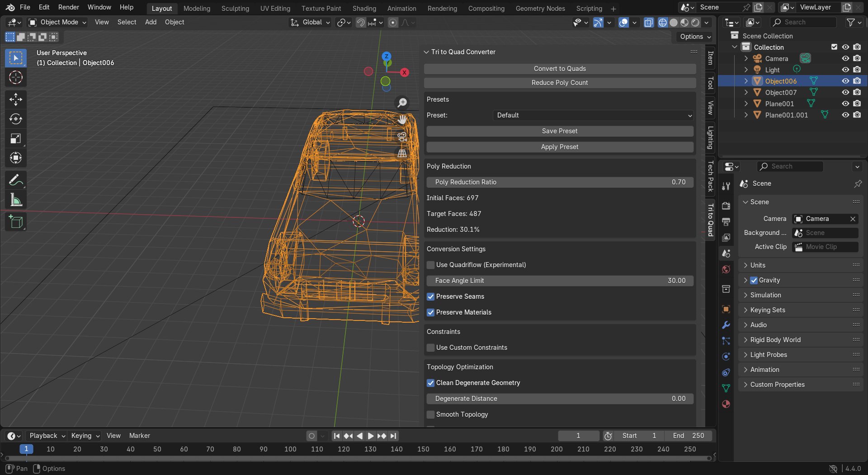Activate the Annotate tool

pyautogui.click(x=15, y=180)
